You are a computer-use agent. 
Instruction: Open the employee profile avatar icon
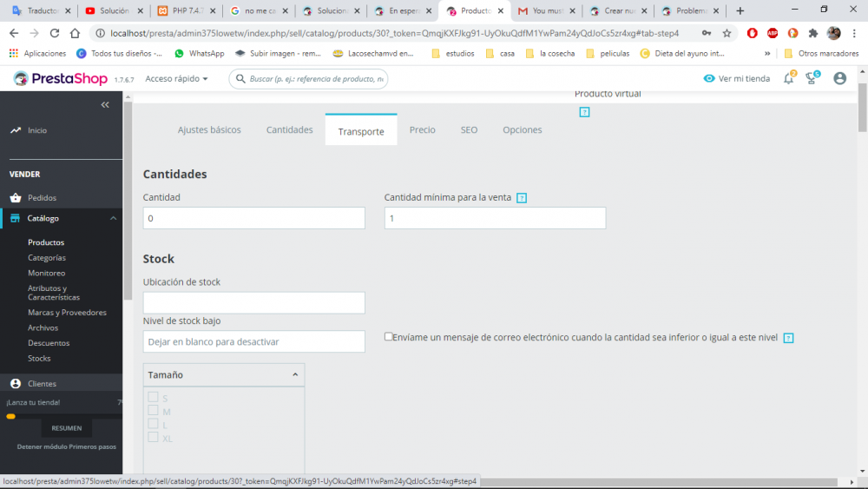tap(839, 79)
